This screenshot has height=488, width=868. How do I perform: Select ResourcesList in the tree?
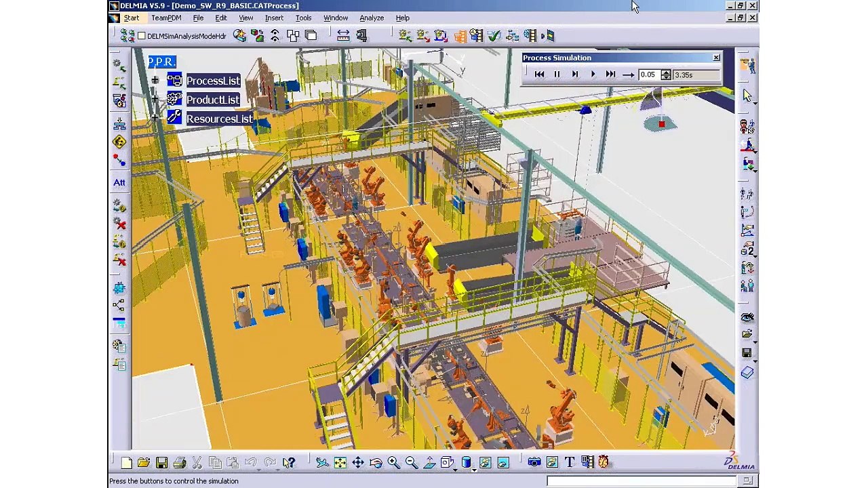coord(219,119)
